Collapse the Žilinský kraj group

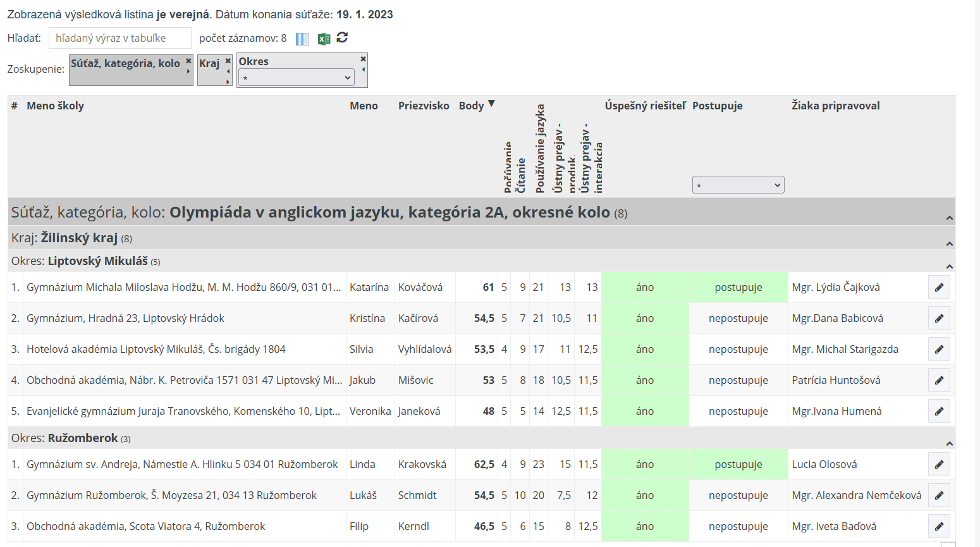pos(949,243)
